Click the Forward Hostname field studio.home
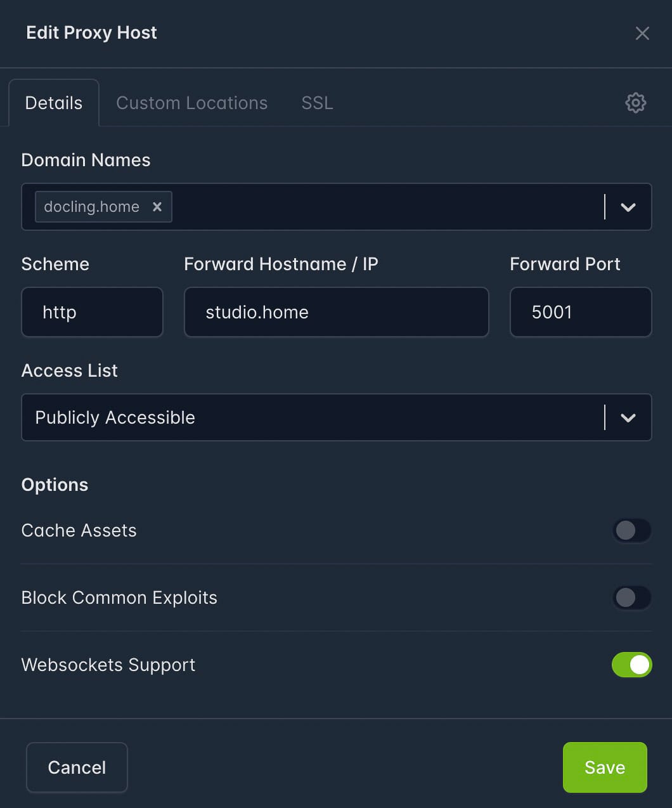Image resolution: width=672 pixels, height=808 pixels. tap(336, 312)
